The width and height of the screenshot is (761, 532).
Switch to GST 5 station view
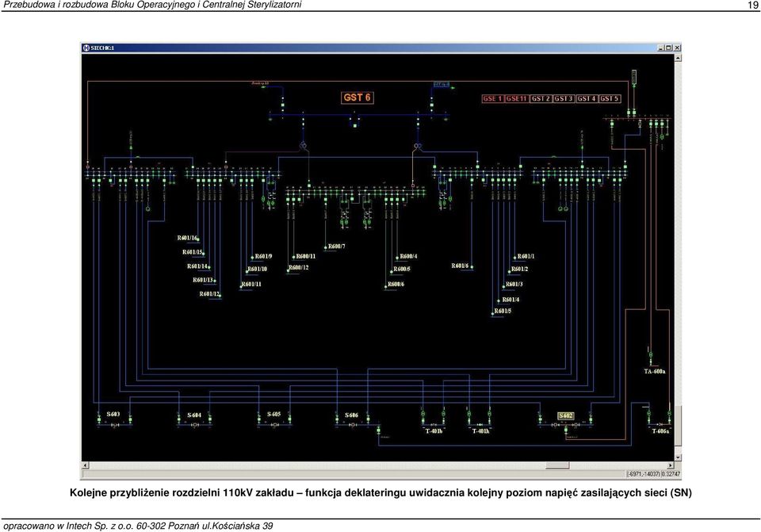pos(610,98)
